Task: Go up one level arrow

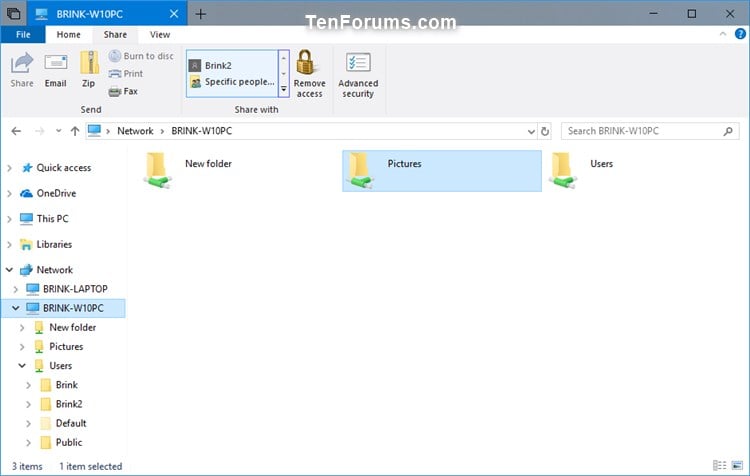Action: (x=75, y=131)
